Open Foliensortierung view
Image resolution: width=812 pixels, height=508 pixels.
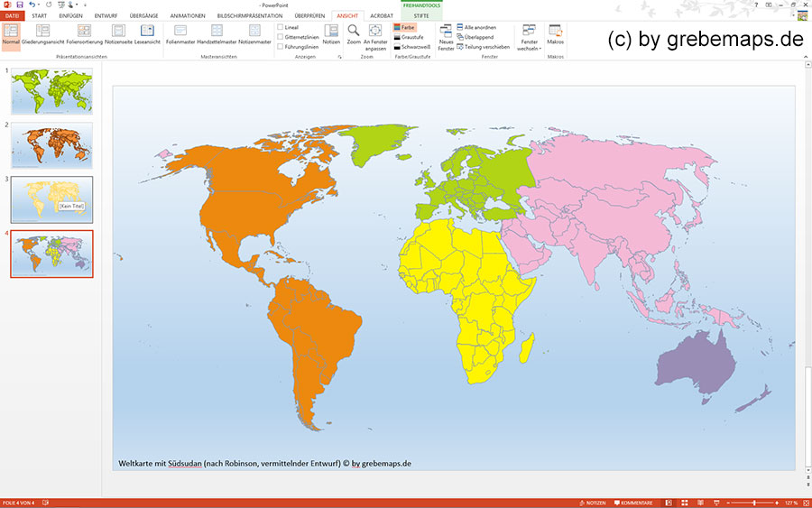[84, 35]
